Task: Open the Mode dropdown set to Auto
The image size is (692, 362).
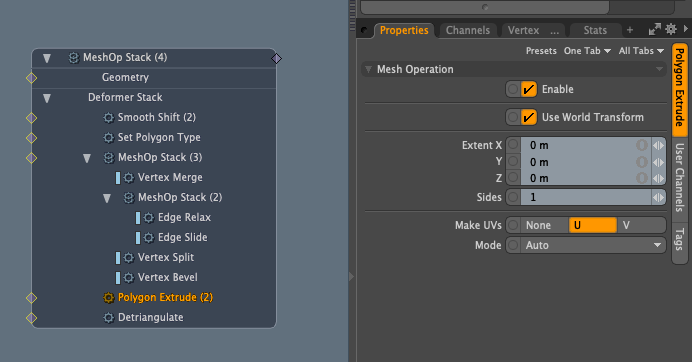Action: 585,245
